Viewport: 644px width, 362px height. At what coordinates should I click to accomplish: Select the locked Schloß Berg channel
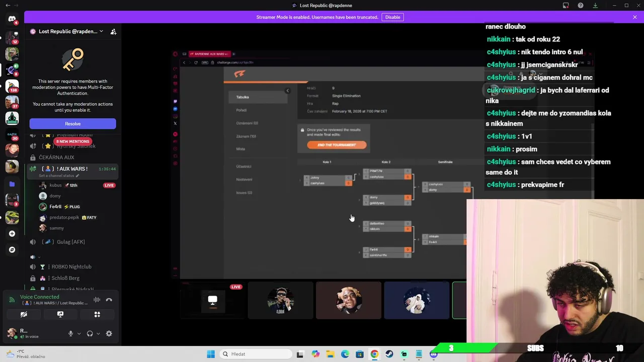(x=72, y=278)
